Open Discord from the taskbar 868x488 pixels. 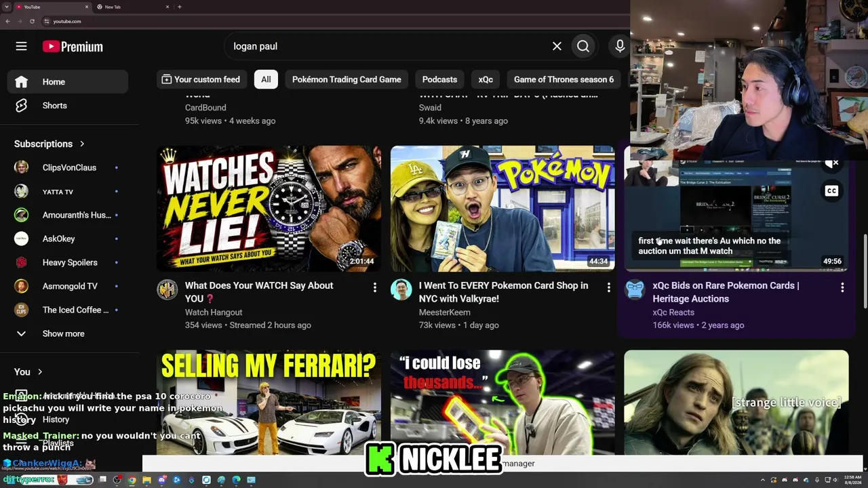point(161,480)
